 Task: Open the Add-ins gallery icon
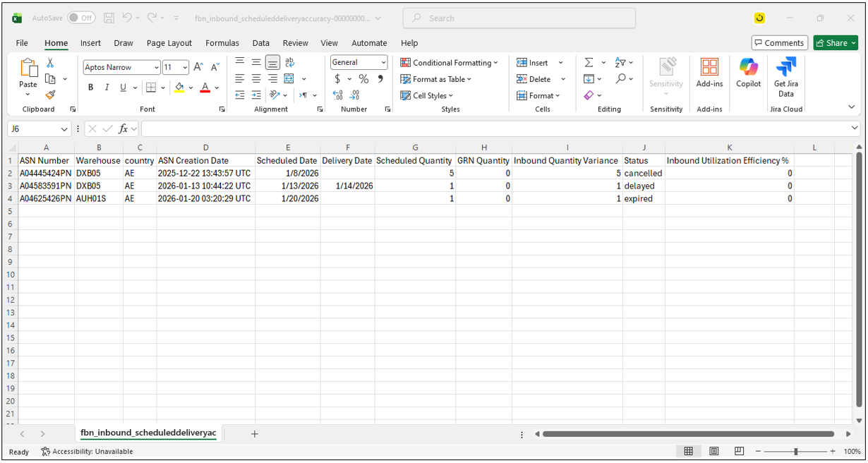pyautogui.click(x=709, y=73)
